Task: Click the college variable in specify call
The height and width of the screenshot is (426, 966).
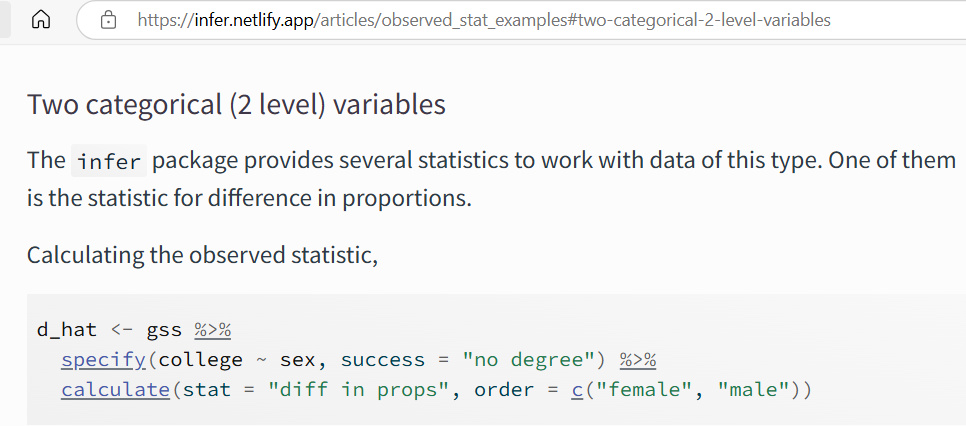Action: point(200,360)
